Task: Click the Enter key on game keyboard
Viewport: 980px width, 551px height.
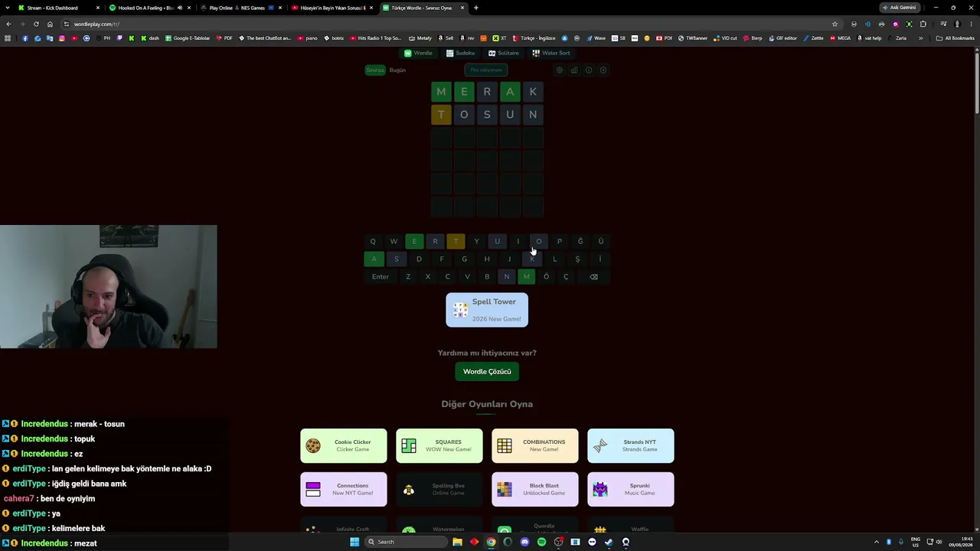Action: coord(381,277)
